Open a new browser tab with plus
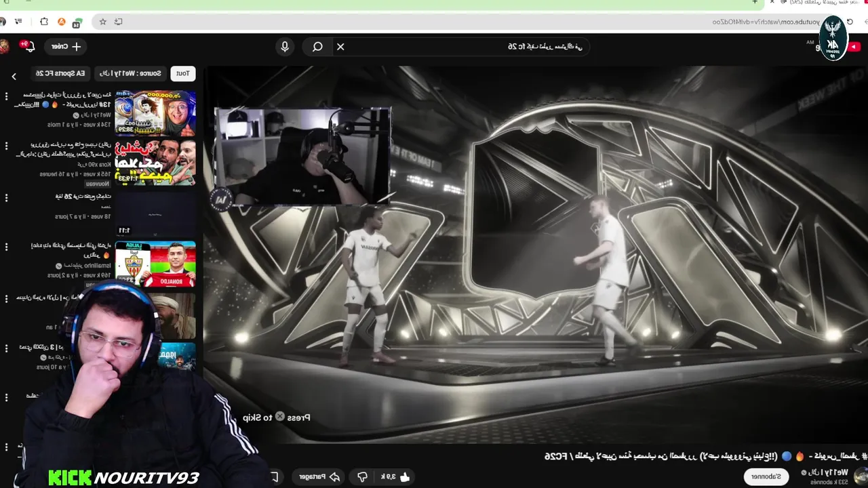 pyautogui.click(x=755, y=3)
